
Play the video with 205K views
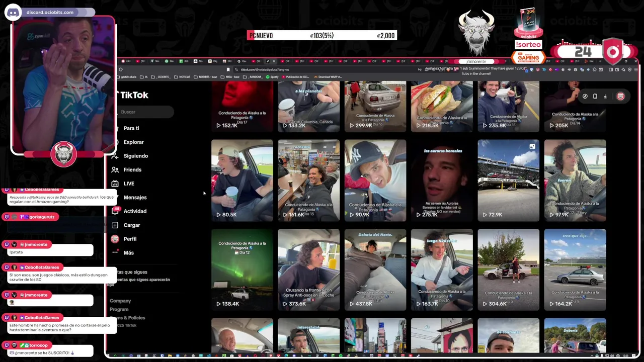575,107
